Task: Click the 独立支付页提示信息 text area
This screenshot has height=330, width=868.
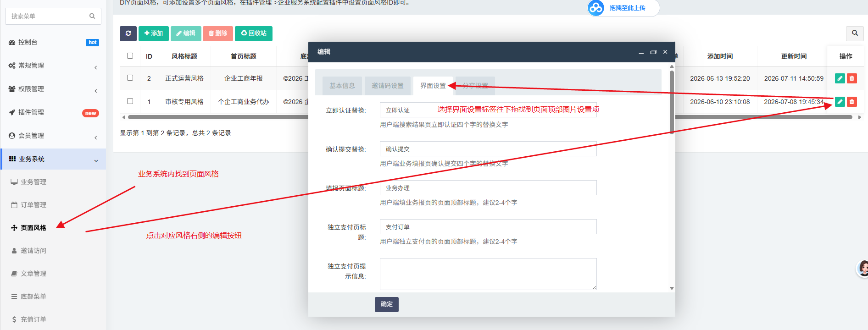Action: [x=488, y=274]
